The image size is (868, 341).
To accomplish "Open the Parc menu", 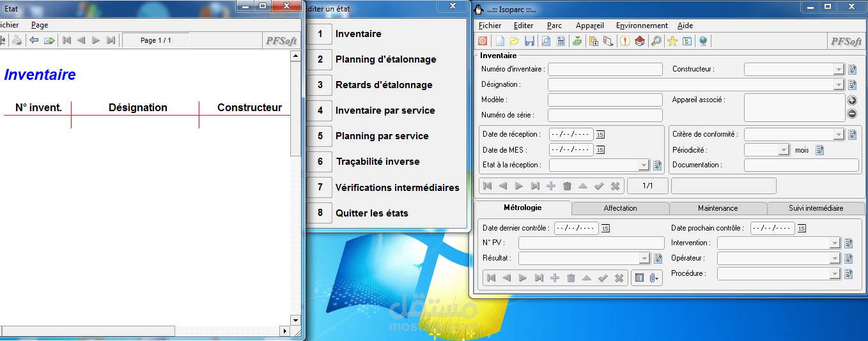I will tap(554, 26).
